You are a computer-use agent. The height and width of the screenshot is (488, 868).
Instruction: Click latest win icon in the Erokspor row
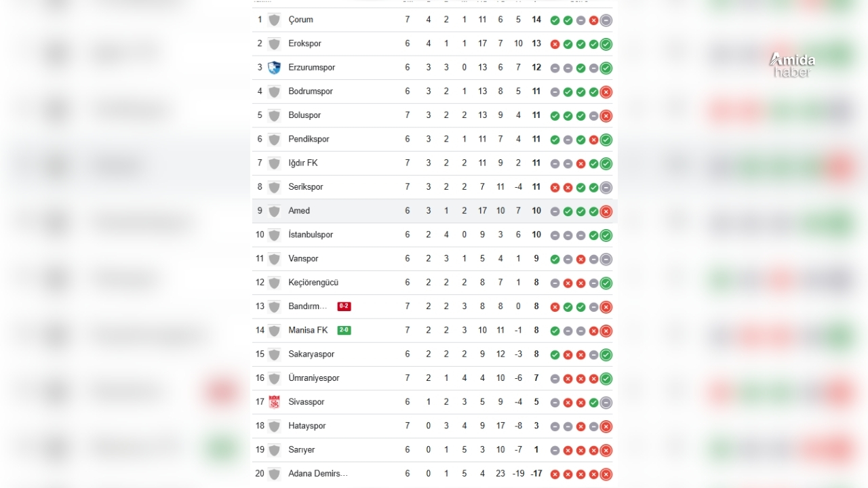point(606,44)
